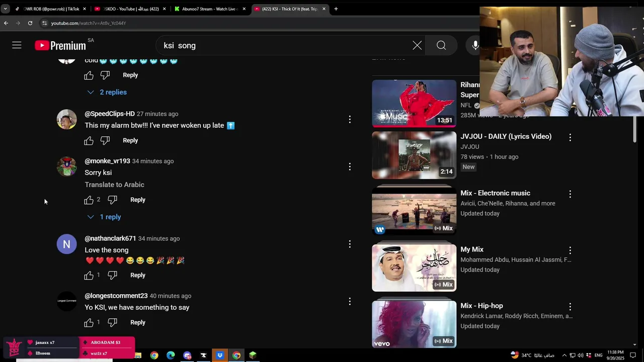Open the speaker volume tray icon
Image resolution: width=644 pixels, height=362 pixels.
click(x=581, y=355)
